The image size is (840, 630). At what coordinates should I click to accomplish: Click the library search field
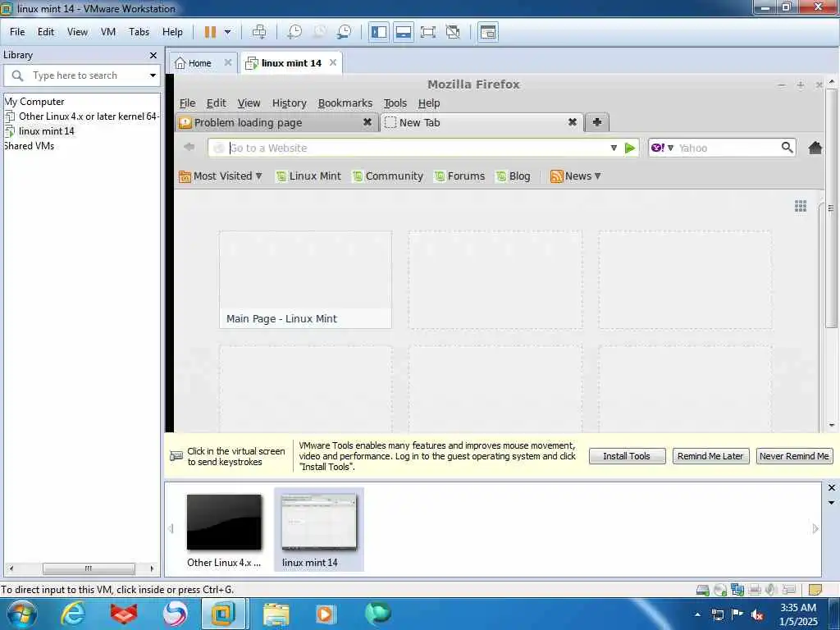coord(80,75)
